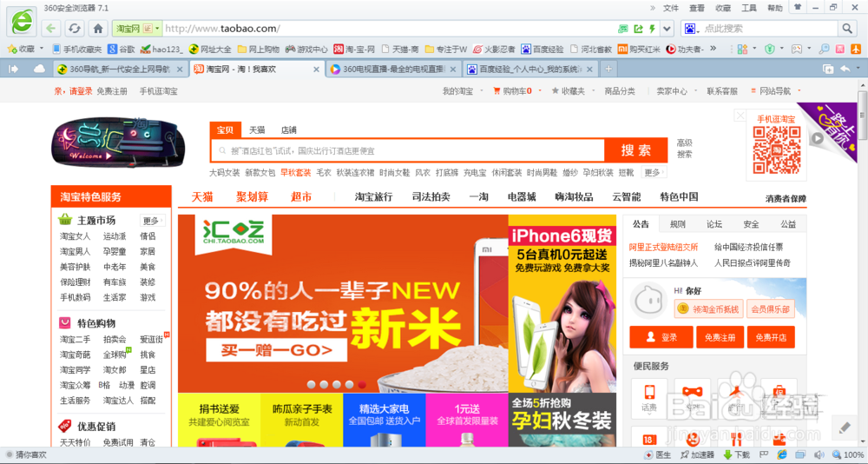Click the sidebar toggle arrow on tab bar
Viewport: 868px width, 464px height.
coord(13,69)
